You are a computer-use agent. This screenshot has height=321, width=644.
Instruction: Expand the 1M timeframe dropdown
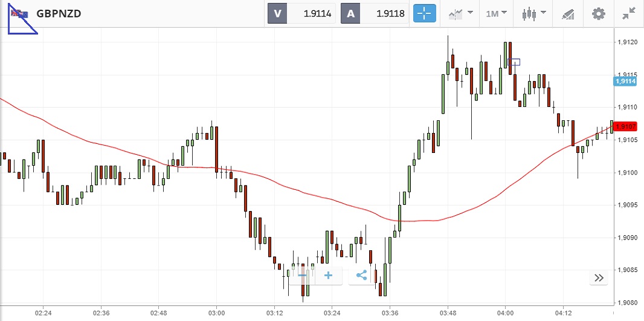click(496, 13)
